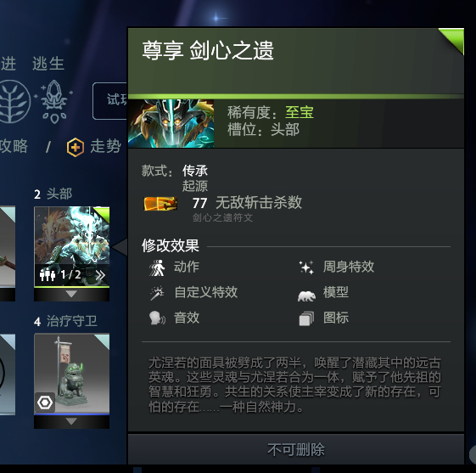Select the 起源 style option
The image size is (476, 473).
195,186
